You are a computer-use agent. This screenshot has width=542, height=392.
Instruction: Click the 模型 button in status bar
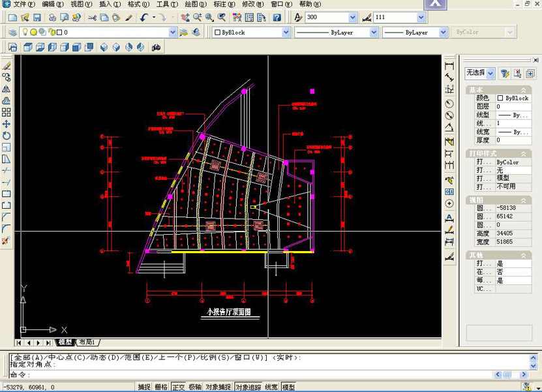pyautogui.click(x=288, y=387)
